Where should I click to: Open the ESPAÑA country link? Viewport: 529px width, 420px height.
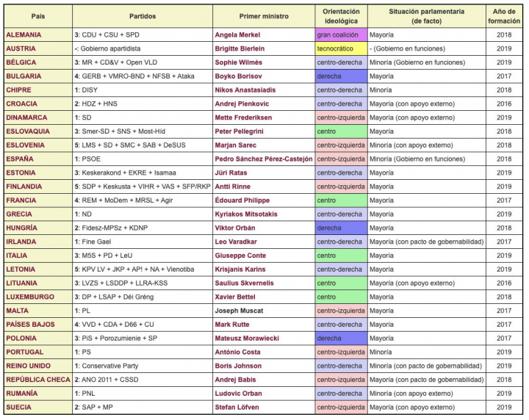tap(21, 159)
